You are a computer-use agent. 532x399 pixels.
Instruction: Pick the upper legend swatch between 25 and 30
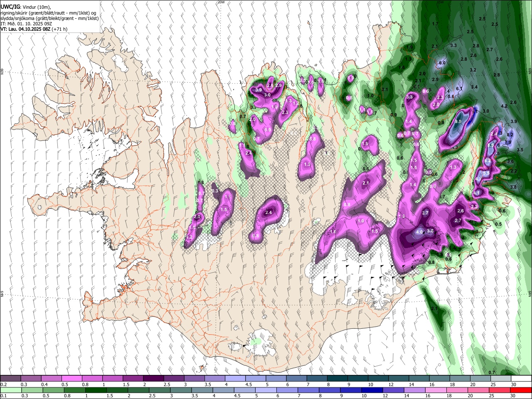point(501,379)
